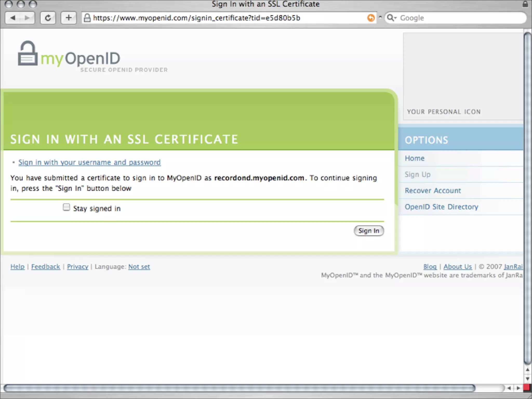Click the browser Forward arrow button
Viewport: 532px width, 399px height.
tap(27, 18)
